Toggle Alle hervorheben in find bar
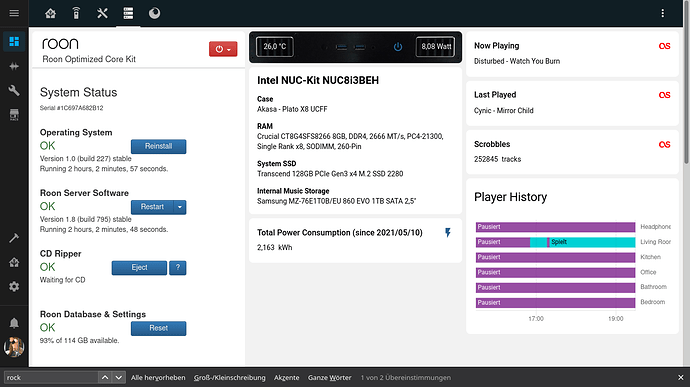690x387 pixels. [158, 377]
